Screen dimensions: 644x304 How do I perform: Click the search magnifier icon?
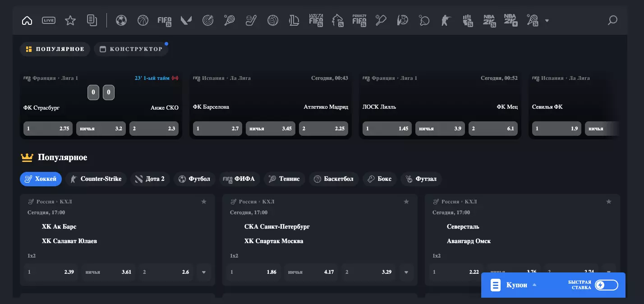point(612,20)
